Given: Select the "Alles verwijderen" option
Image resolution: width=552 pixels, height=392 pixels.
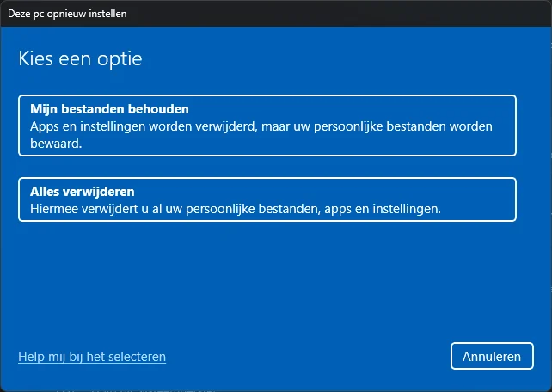Looking at the screenshot, I should coord(267,199).
